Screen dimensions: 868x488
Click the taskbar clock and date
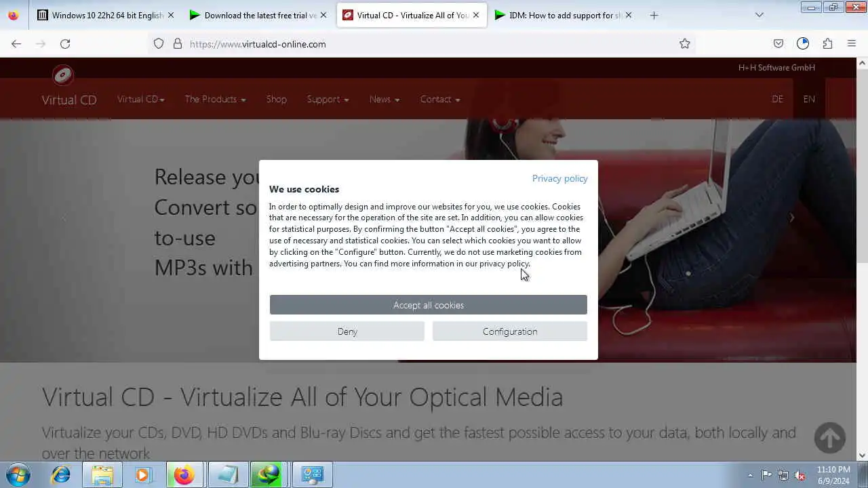click(x=833, y=475)
